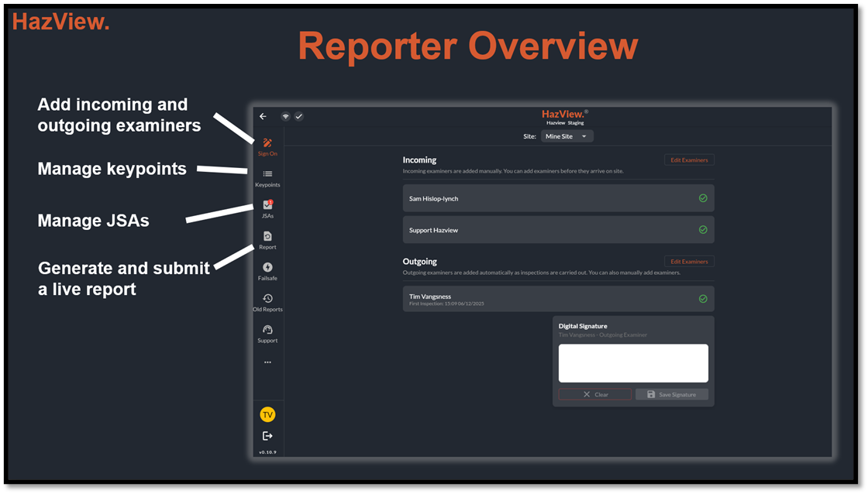
Task: Expand the Mine Site dropdown
Action: (567, 136)
